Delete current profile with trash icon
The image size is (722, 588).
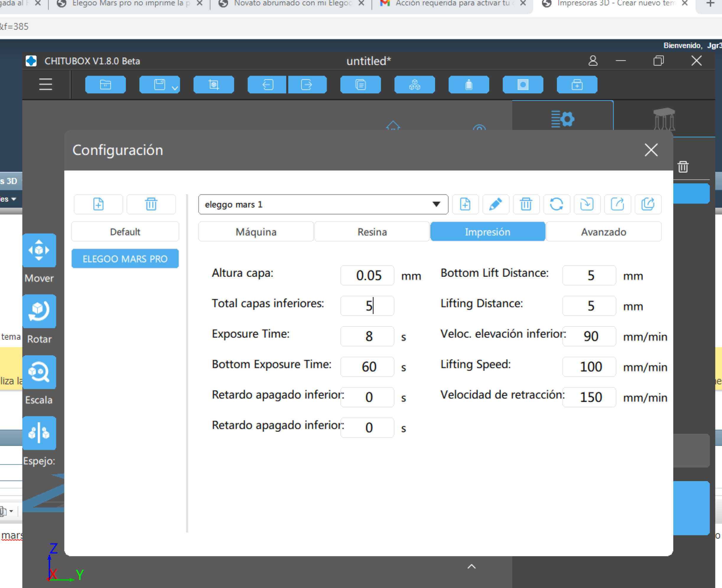526,204
